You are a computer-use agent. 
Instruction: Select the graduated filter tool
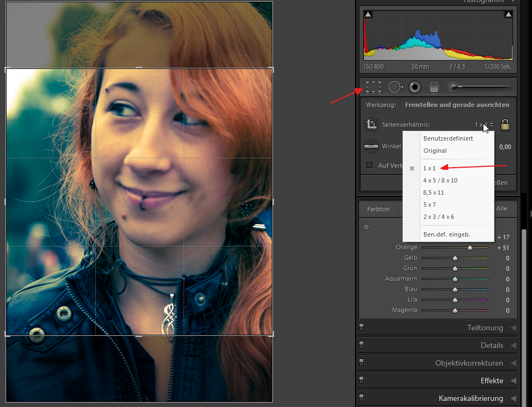(x=434, y=87)
